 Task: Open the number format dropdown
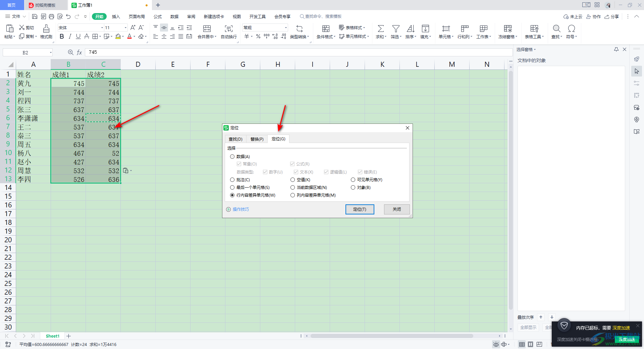[286, 28]
